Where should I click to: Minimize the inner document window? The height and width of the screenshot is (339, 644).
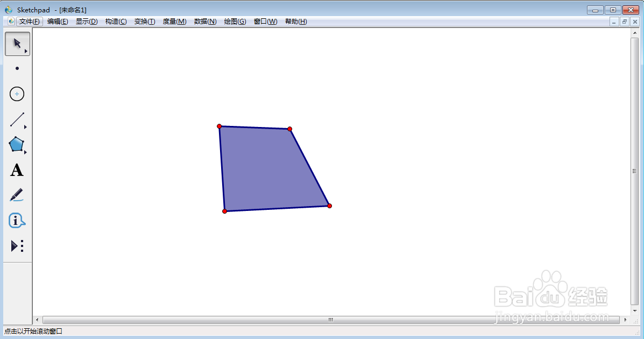614,22
